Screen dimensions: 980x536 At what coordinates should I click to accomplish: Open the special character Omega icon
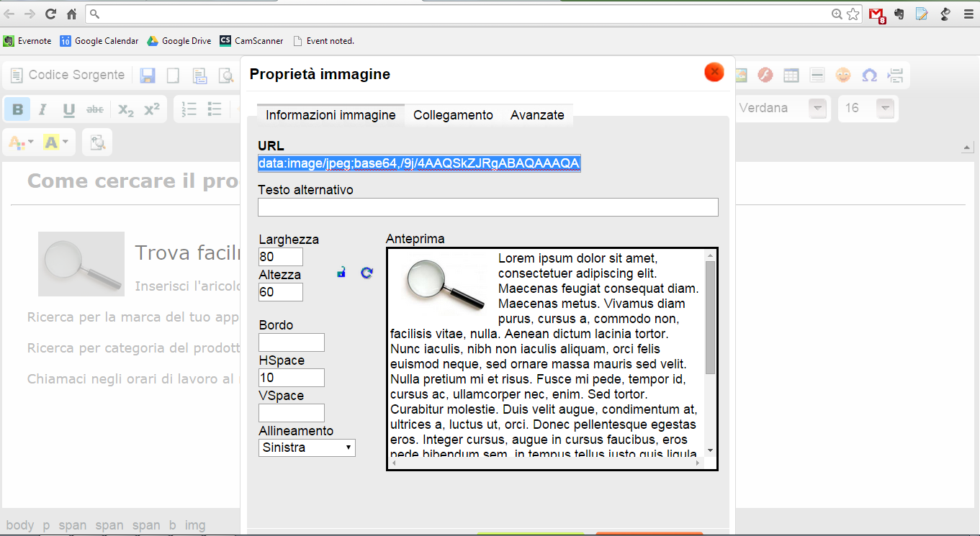click(x=869, y=76)
